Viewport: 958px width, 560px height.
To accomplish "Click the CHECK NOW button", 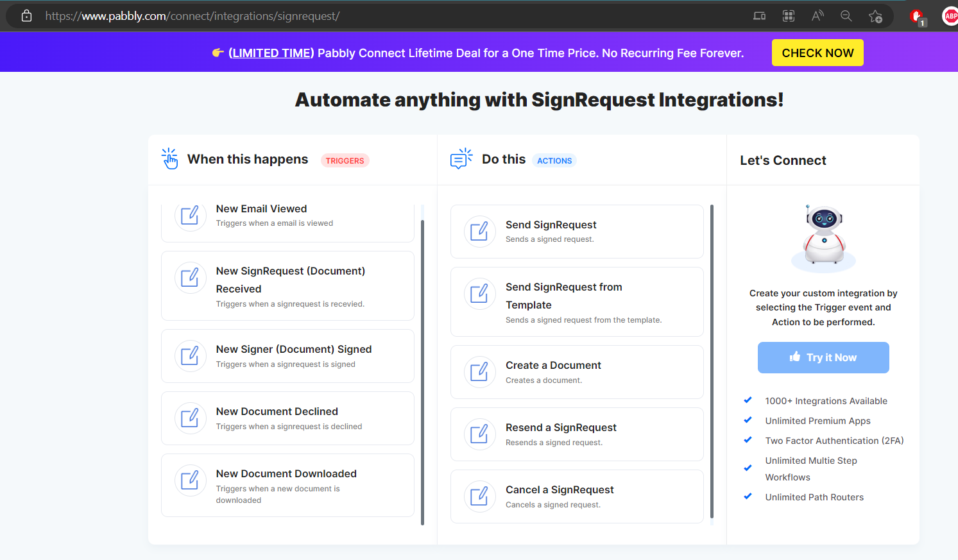I will (x=817, y=53).
